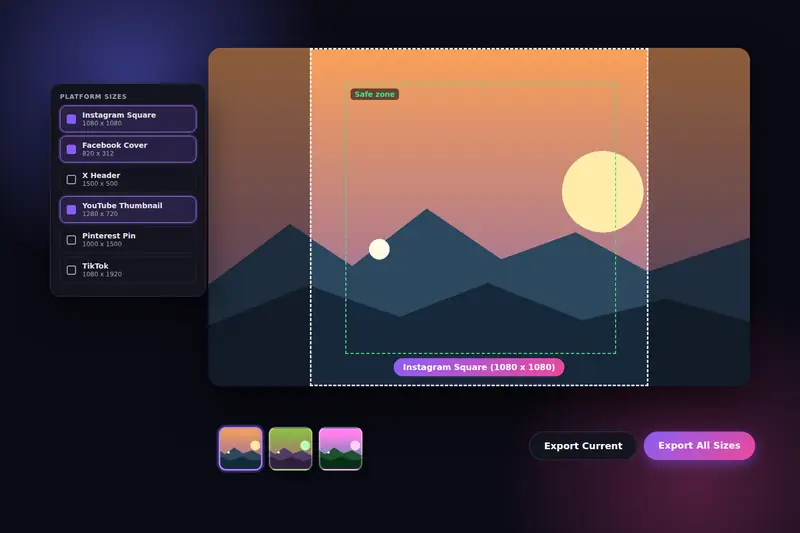Click Export All Sizes button

[x=699, y=445]
